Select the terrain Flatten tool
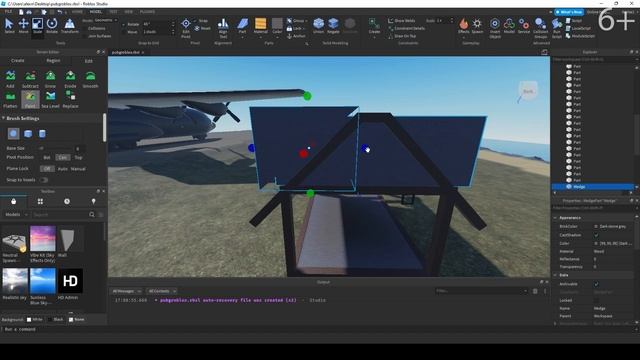This screenshot has height=360, width=640. (x=10, y=100)
